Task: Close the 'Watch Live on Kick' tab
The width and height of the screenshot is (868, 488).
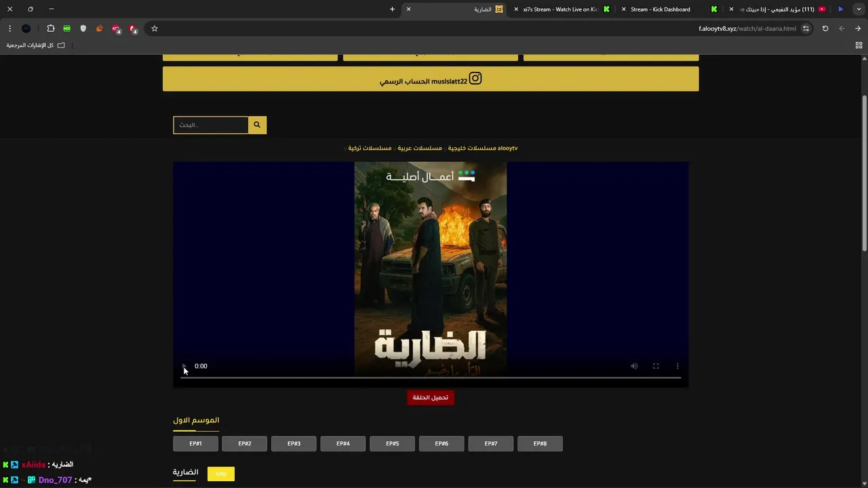Action: pos(516,9)
